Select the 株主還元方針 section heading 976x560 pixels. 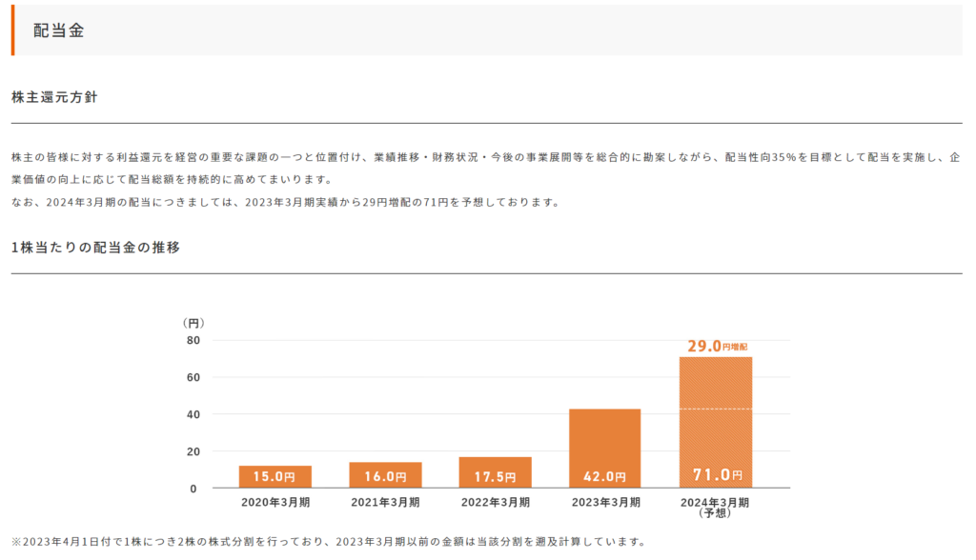pyautogui.click(x=54, y=97)
